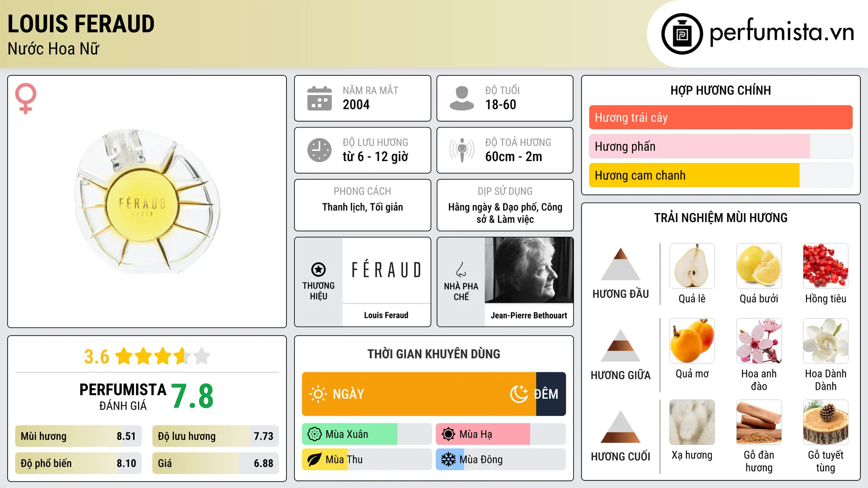Click the pink female gender symbol

point(25,98)
